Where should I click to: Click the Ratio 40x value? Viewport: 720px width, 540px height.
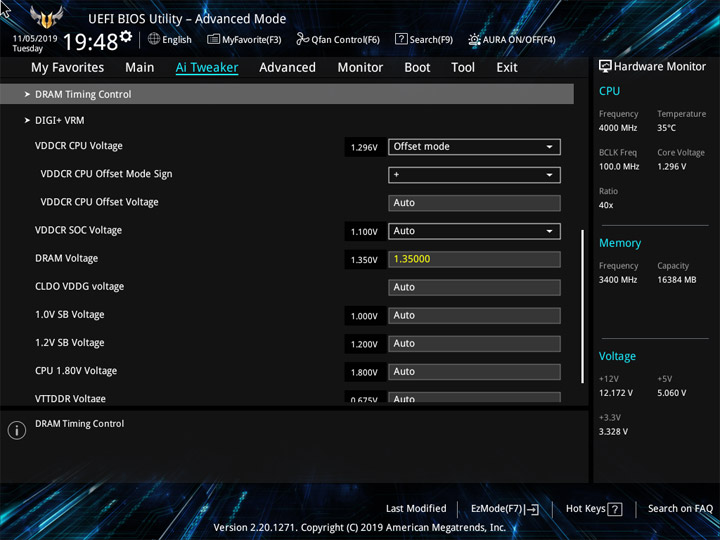606,205
